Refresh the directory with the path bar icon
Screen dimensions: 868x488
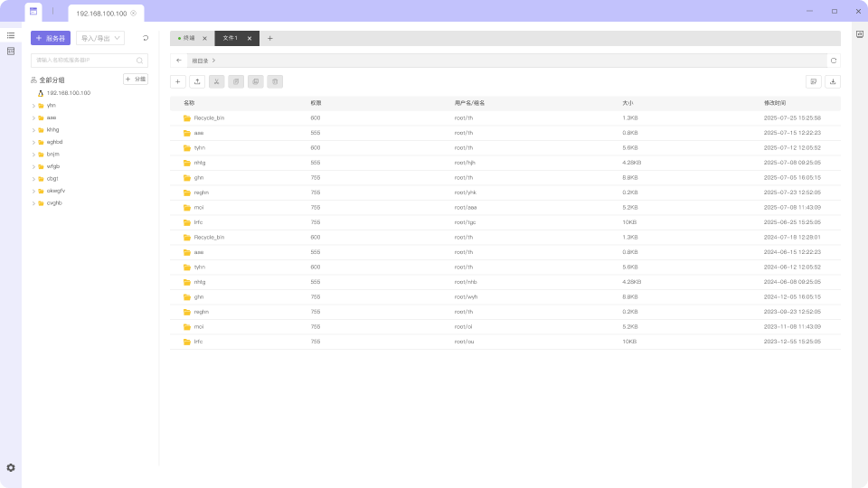[x=833, y=61]
